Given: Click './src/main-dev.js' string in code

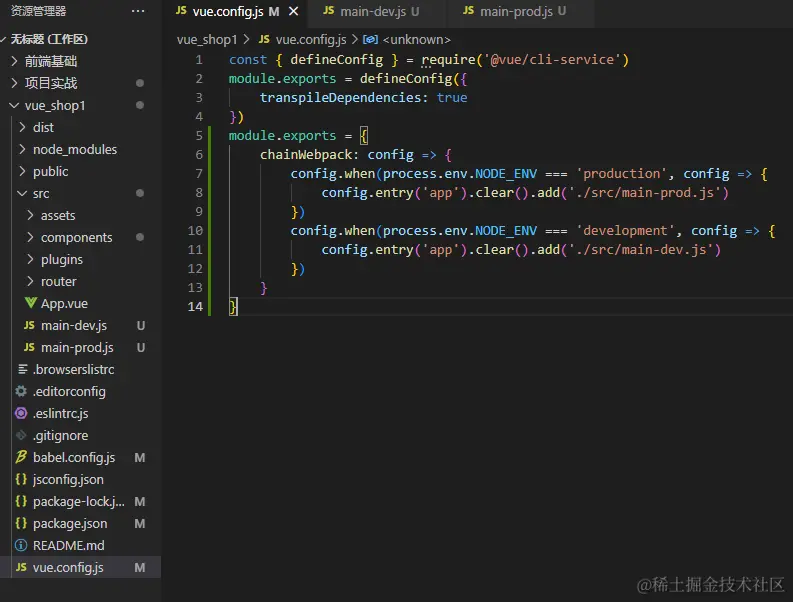Looking at the screenshot, I should 641,250.
